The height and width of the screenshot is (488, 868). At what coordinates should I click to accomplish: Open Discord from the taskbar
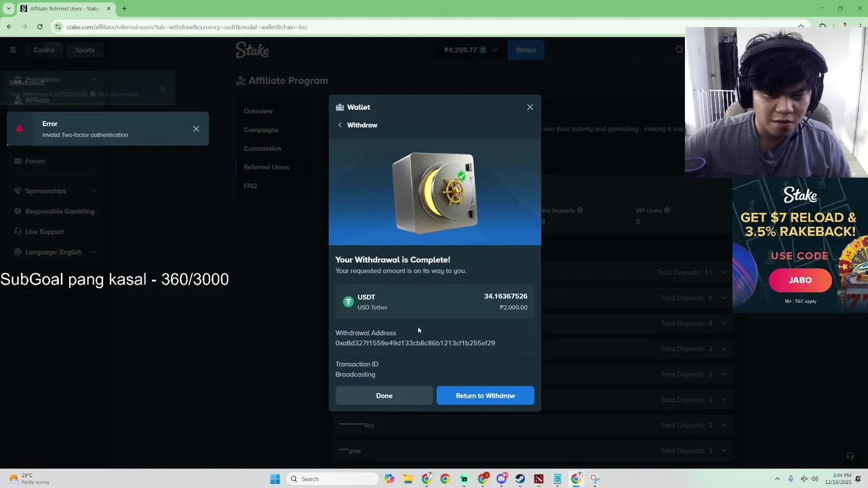[501, 479]
